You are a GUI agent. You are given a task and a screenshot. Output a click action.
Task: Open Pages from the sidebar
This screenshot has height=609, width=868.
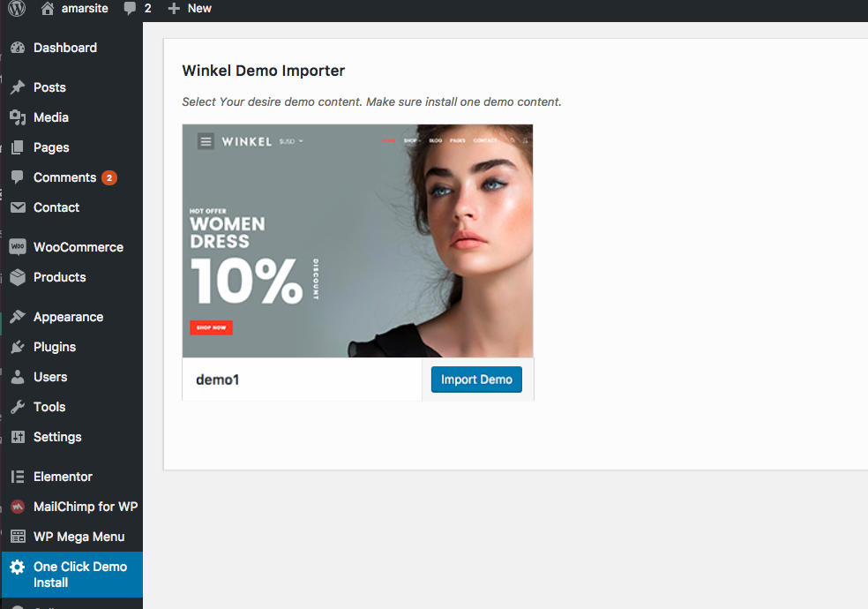(x=51, y=147)
